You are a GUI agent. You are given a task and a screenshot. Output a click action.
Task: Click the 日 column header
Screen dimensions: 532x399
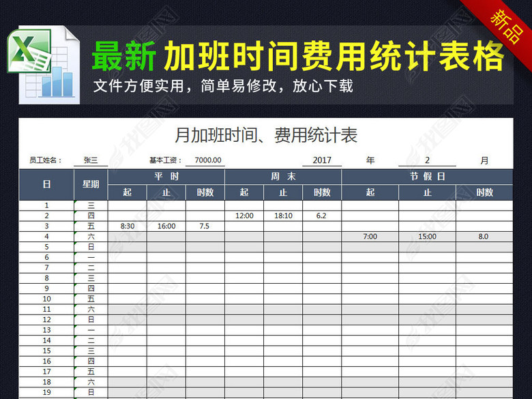click(x=46, y=185)
